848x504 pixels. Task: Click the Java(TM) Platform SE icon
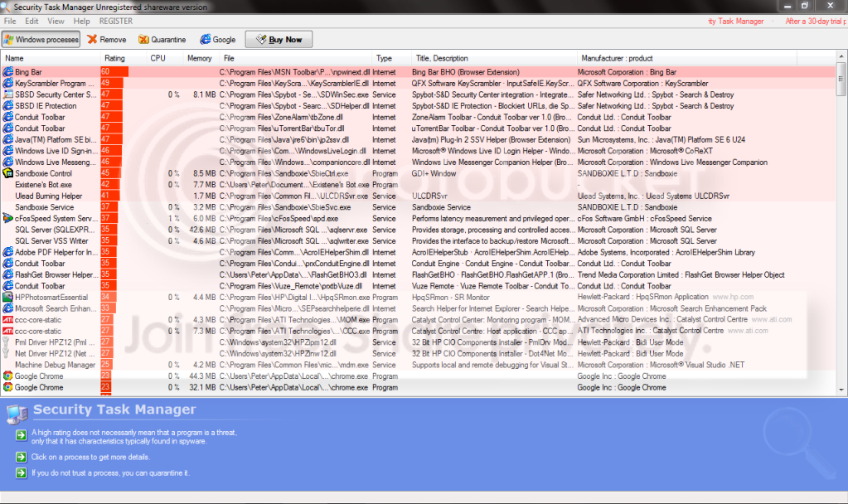(x=8, y=139)
